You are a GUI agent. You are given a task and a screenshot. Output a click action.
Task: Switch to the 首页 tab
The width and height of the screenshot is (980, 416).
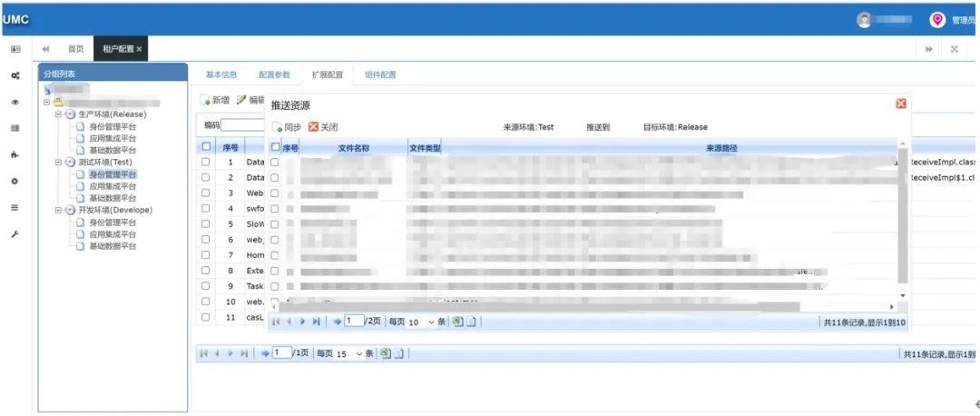75,49
